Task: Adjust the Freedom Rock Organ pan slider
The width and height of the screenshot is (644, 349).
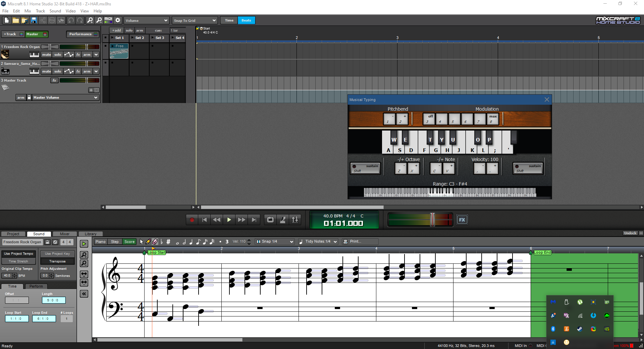Action: tap(50, 47)
